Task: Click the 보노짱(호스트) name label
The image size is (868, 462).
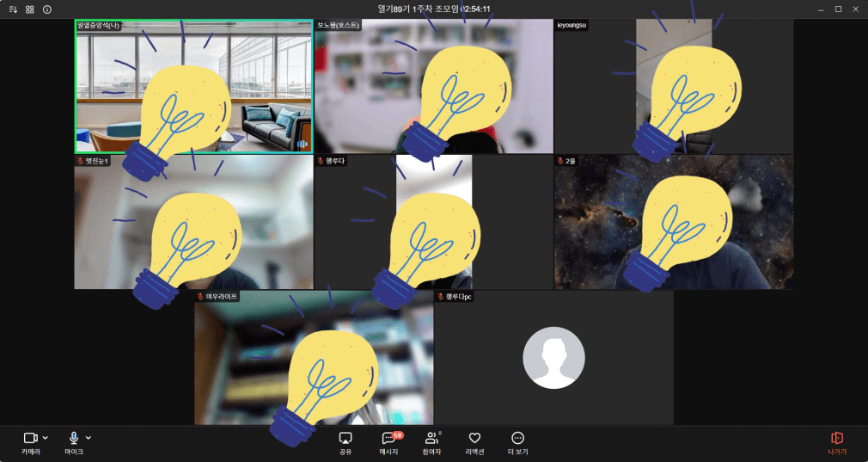Action: point(339,26)
